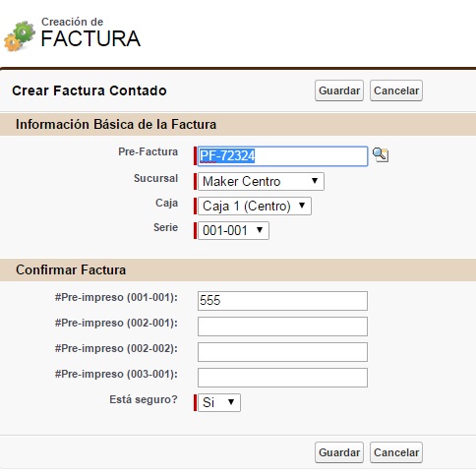Expand the Caja dropdown showing Caja 1 (Centro)

coord(255,206)
